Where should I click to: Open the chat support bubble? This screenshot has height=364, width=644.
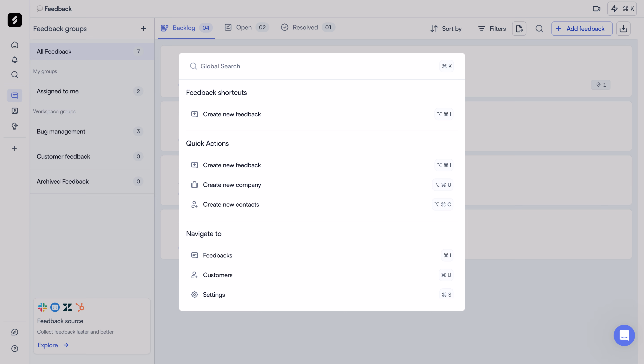coord(624,335)
